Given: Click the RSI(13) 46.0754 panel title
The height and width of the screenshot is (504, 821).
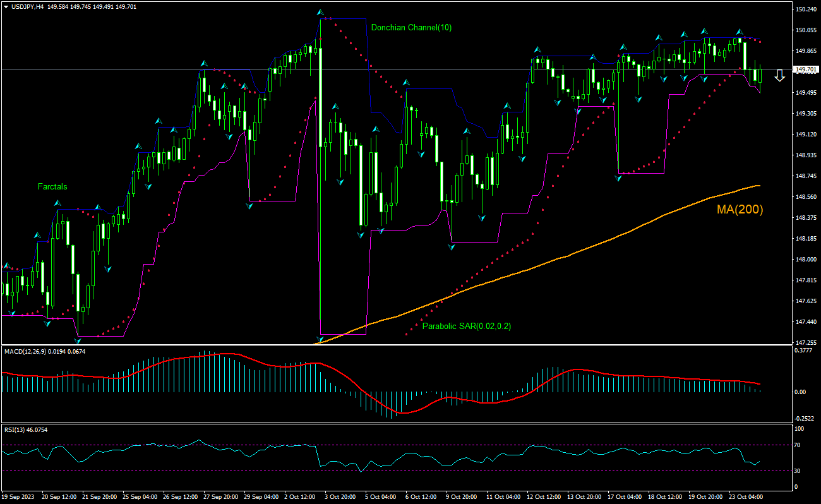Looking at the screenshot, I should 25,428.
